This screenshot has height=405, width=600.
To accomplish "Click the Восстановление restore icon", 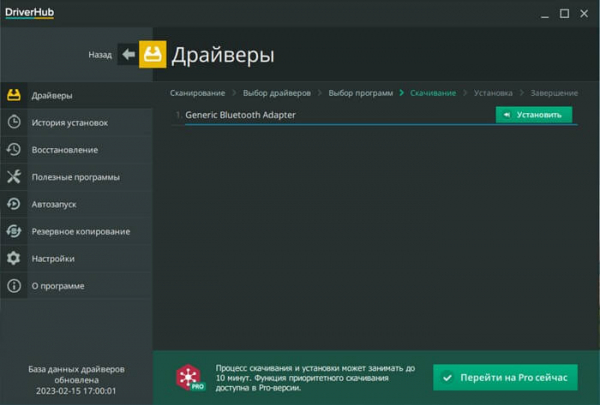I will tap(14, 149).
